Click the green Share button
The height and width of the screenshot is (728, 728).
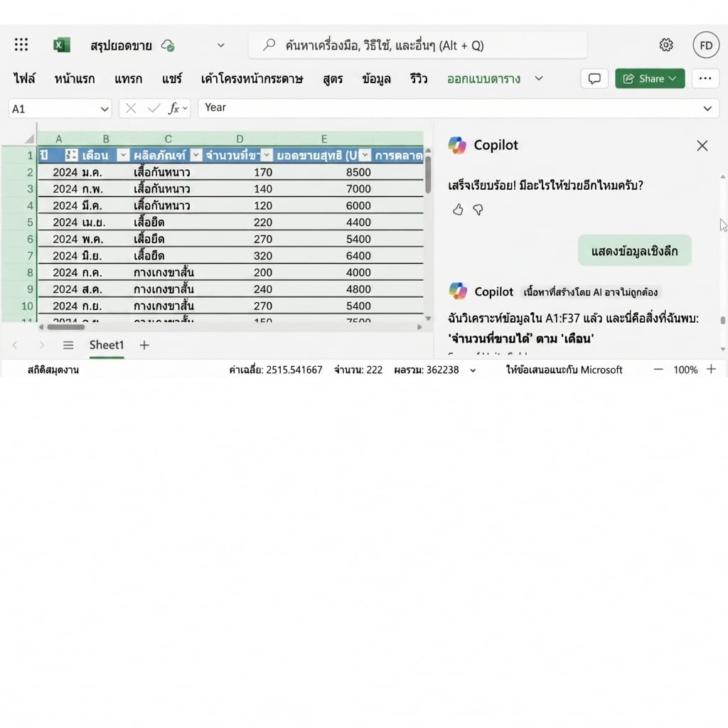coord(650,78)
